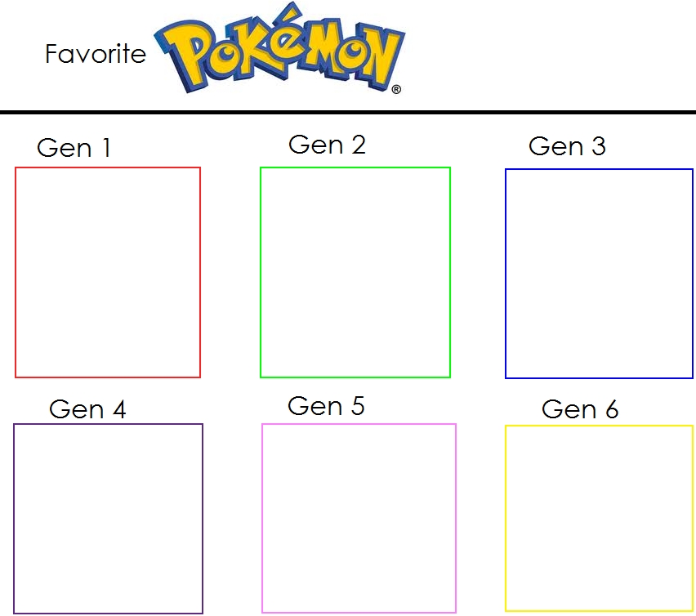Select the "Gen 4" heading
This screenshot has width=696, height=616.
pos(87,408)
